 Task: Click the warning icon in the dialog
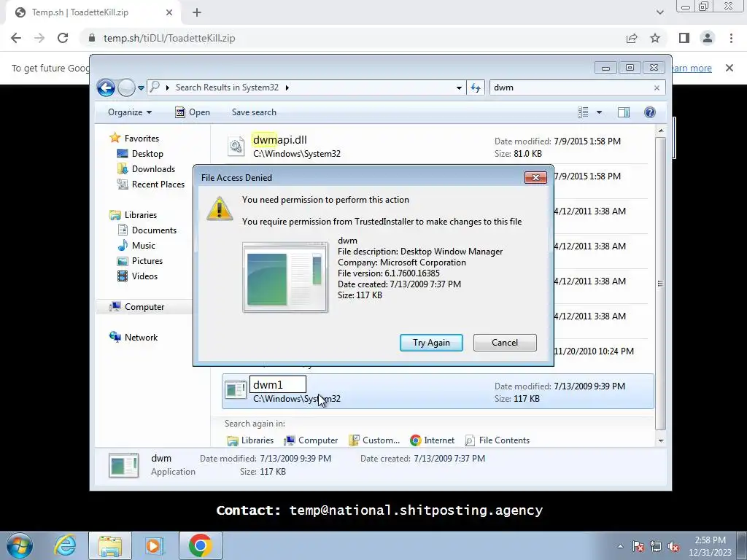(x=219, y=209)
